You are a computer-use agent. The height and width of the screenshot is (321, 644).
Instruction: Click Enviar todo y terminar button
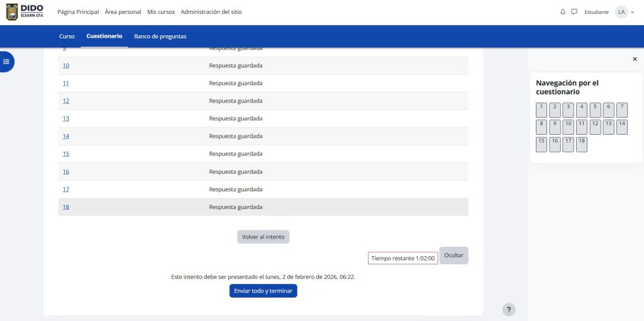pos(263,291)
